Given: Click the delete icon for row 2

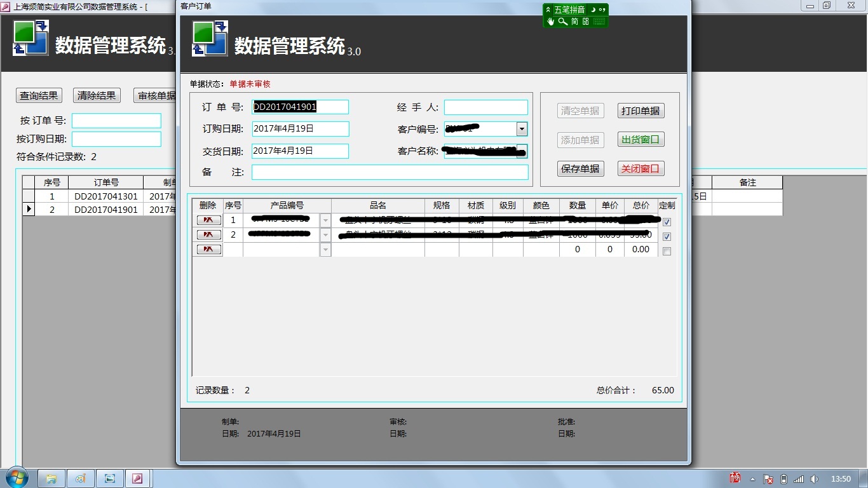Looking at the screenshot, I should coord(209,235).
